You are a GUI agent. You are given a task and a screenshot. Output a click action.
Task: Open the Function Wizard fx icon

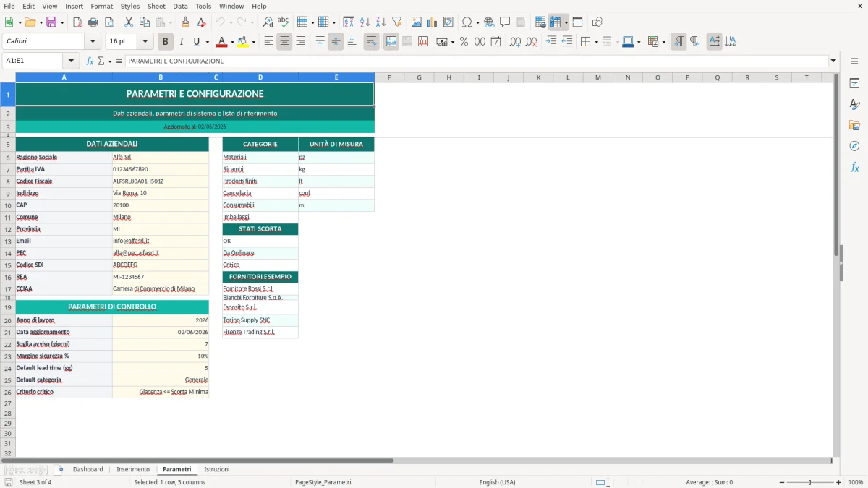pyautogui.click(x=90, y=61)
